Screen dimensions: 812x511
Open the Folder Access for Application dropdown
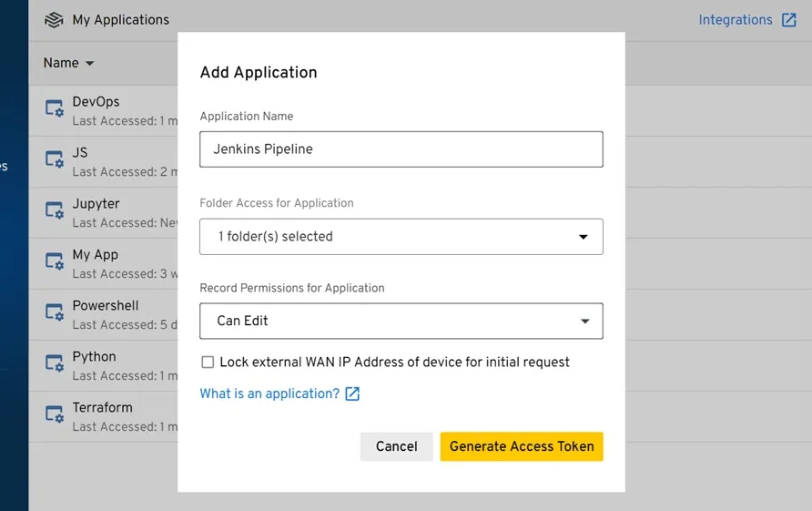pyautogui.click(x=401, y=237)
